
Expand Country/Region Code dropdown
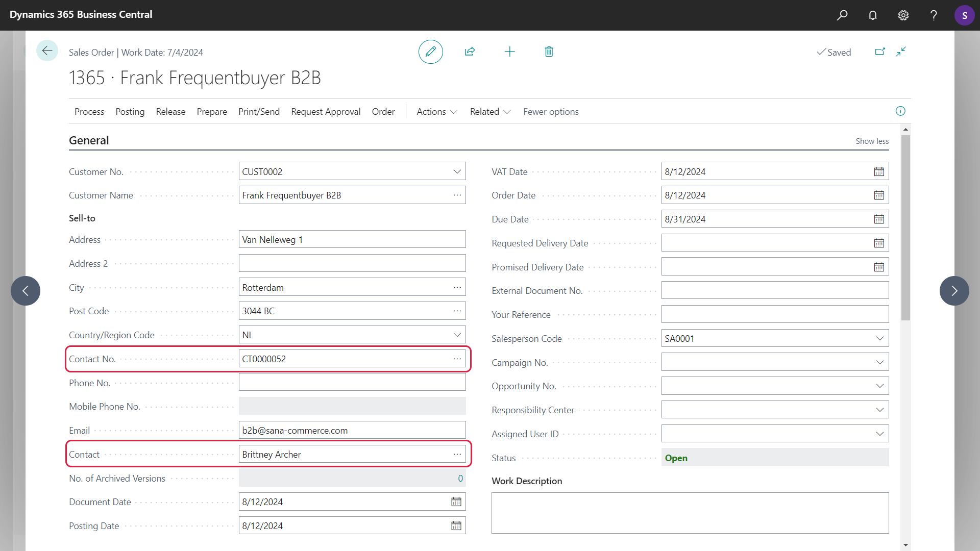(457, 335)
